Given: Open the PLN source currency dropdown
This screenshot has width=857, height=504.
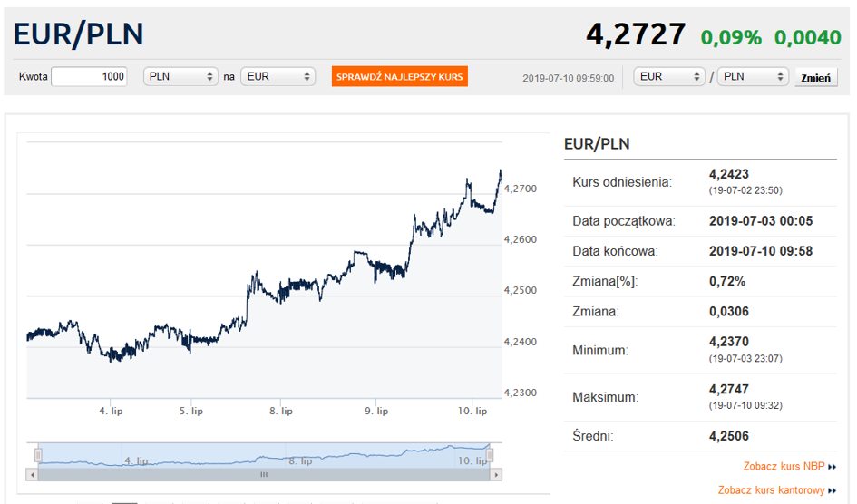Looking at the screenshot, I should [x=180, y=77].
